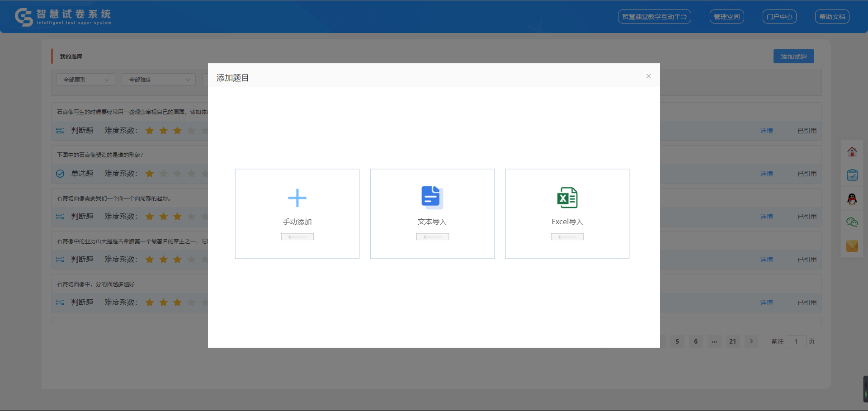
Task: Open the home icon in right sidebar
Action: (x=852, y=152)
